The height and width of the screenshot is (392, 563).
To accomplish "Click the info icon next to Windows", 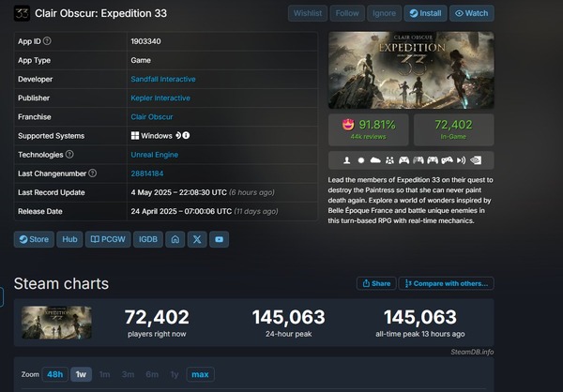I will (x=186, y=135).
